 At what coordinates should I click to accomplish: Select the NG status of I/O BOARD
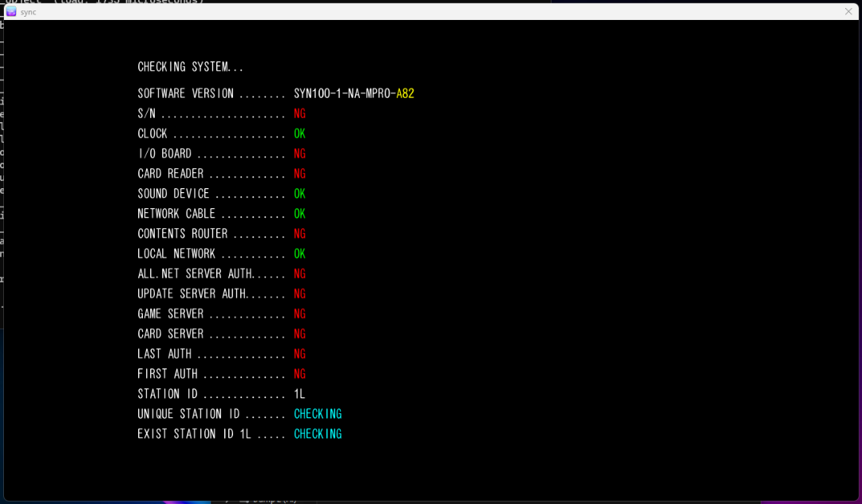[x=299, y=153]
